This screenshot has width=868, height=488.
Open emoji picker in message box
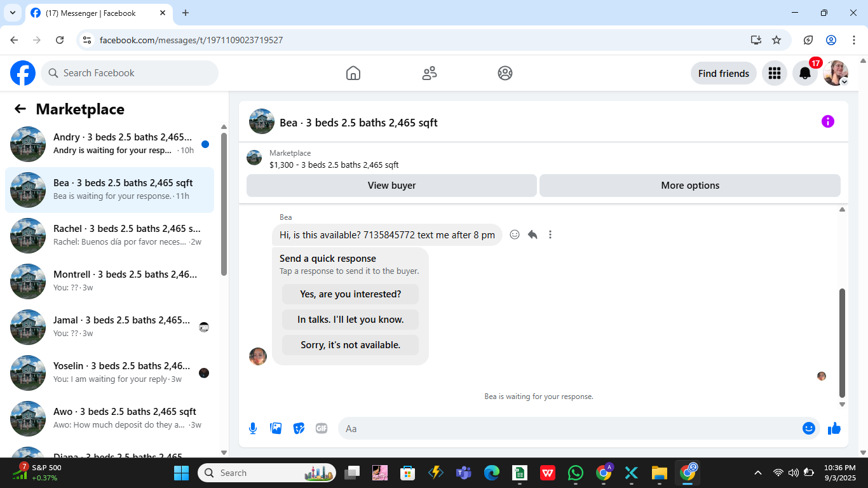(809, 428)
